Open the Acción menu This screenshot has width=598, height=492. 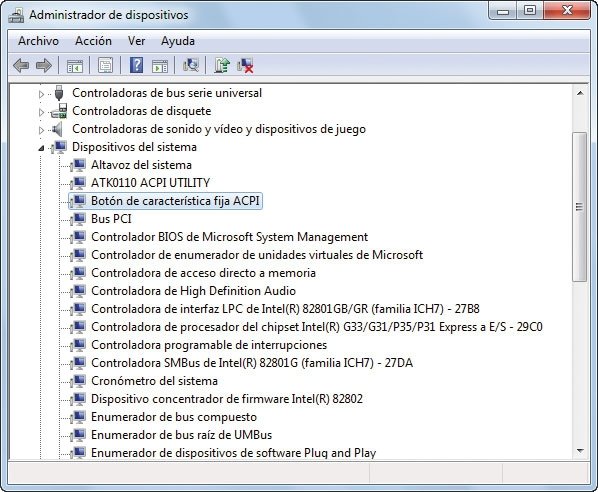click(x=93, y=41)
